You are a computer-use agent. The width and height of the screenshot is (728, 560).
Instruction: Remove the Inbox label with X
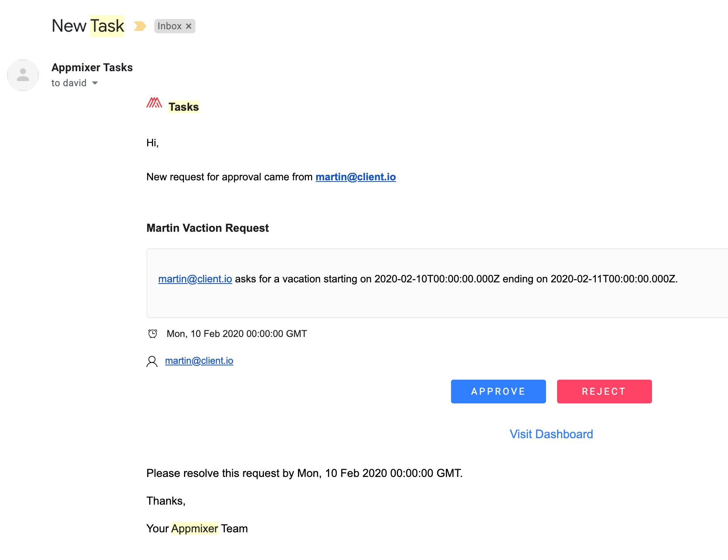pyautogui.click(x=189, y=26)
